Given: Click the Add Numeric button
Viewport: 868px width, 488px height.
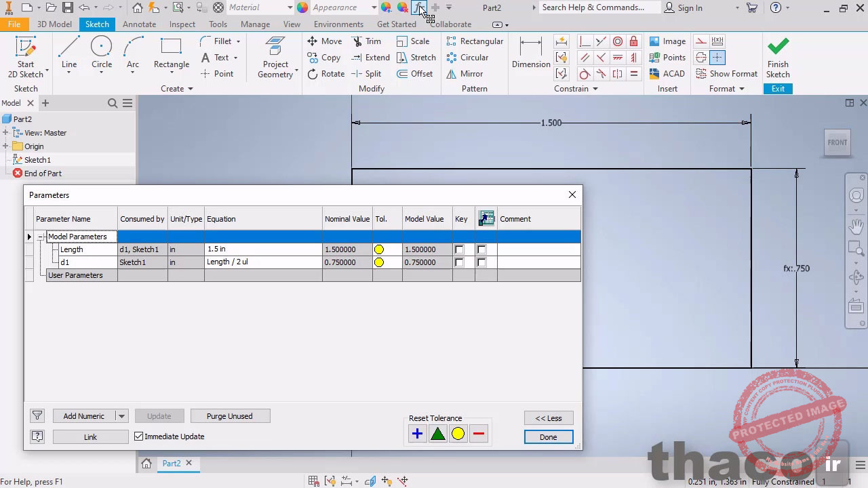Looking at the screenshot, I should coord(84,416).
